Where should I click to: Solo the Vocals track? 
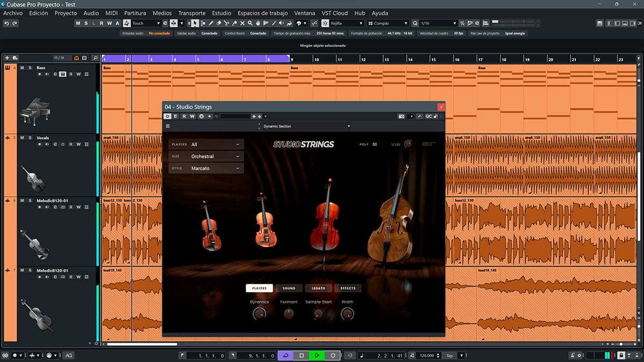tap(30, 138)
